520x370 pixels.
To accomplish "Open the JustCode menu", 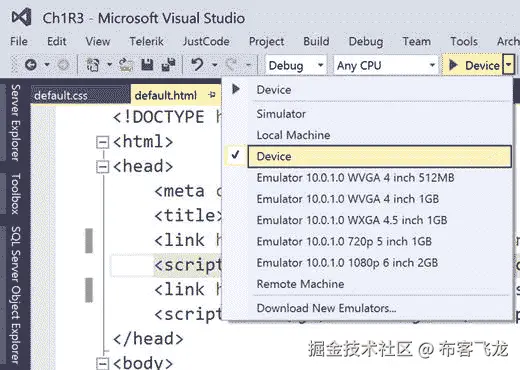I will tap(206, 41).
